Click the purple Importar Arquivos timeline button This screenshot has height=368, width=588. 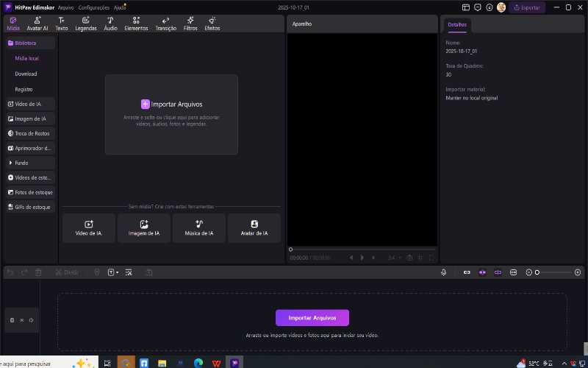click(x=312, y=318)
